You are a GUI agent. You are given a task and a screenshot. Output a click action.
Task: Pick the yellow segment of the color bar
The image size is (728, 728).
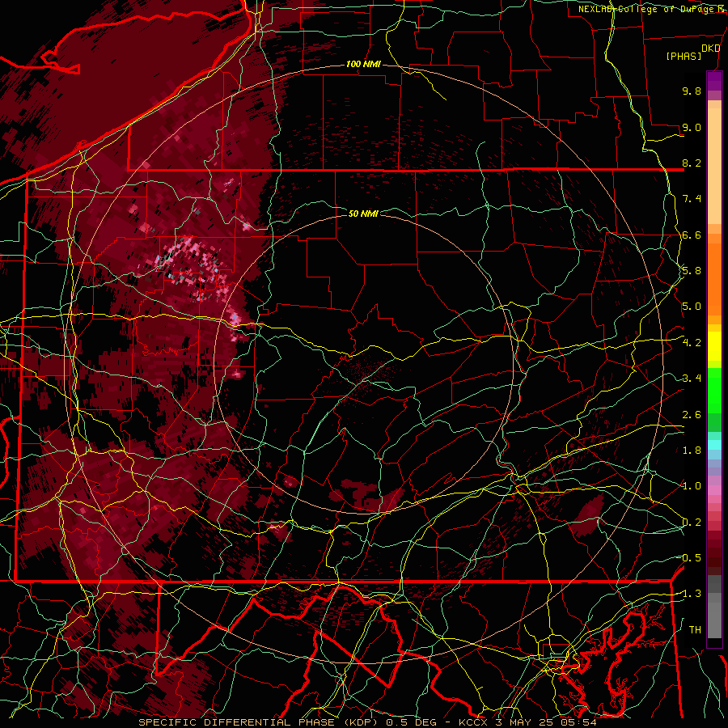point(714,346)
